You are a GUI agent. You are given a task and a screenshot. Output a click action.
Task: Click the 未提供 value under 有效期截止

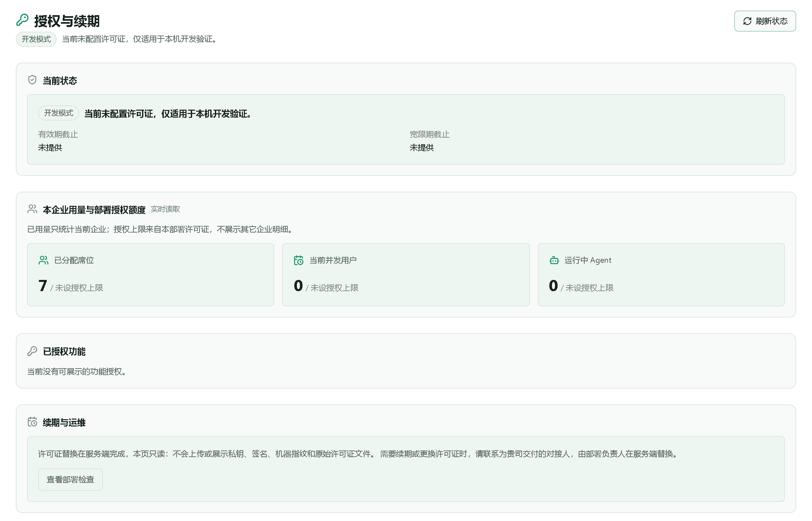click(50, 148)
